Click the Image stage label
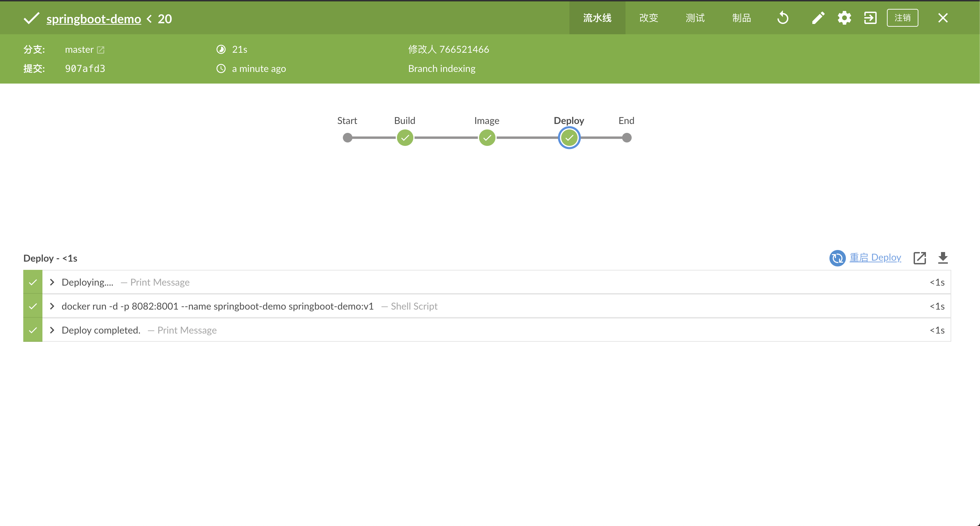This screenshot has width=980, height=526. point(487,121)
